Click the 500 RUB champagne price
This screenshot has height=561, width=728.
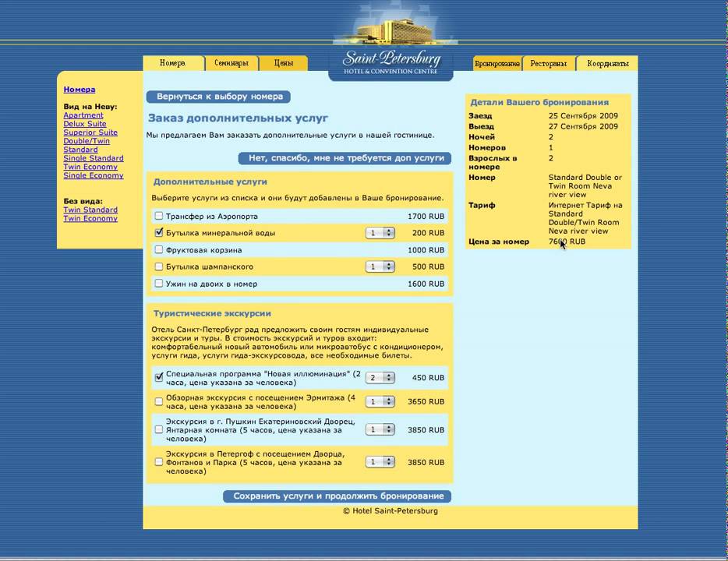point(428,266)
